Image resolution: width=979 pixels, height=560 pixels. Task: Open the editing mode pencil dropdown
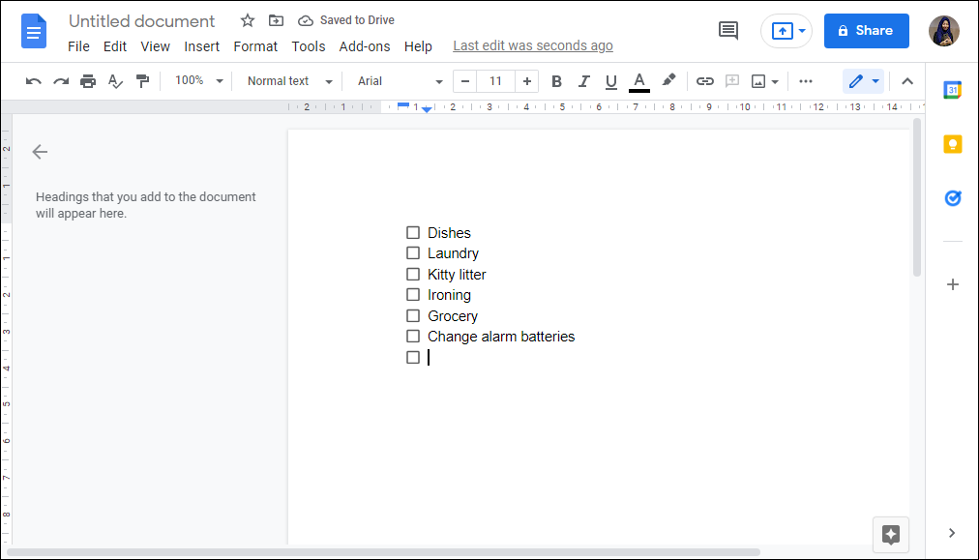tap(864, 81)
